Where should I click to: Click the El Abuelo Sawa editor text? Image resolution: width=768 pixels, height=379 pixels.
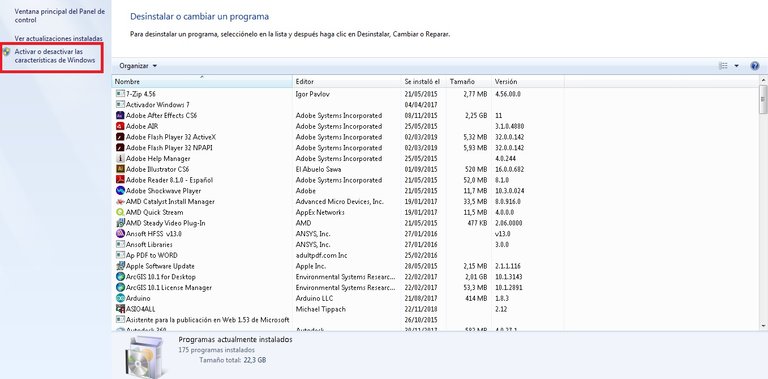(x=318, y=169)
